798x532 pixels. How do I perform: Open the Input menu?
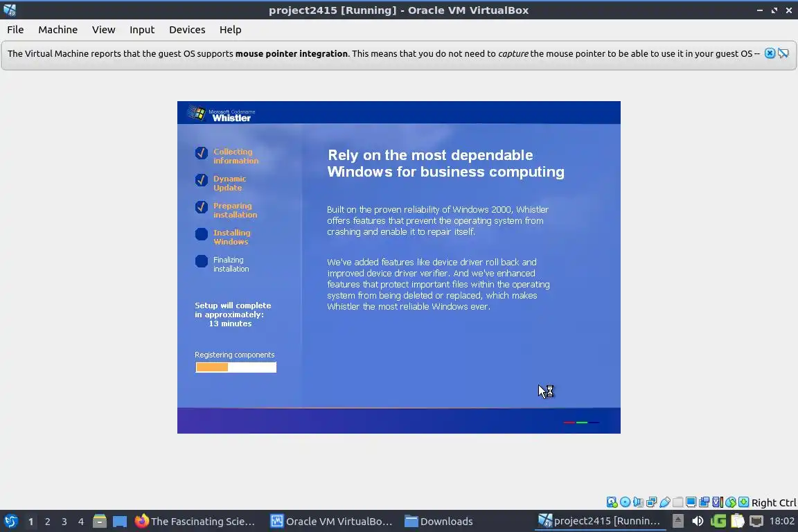point(141,30)
